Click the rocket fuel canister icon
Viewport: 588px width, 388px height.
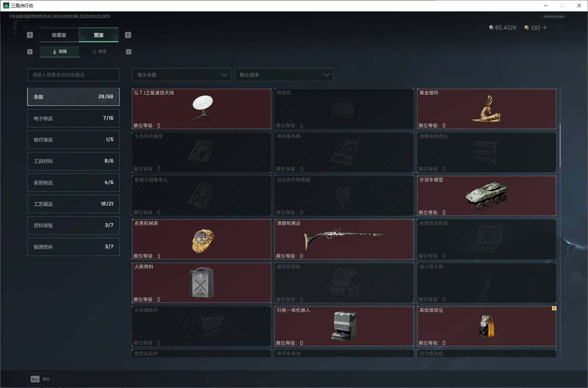[x=202, y=283]
